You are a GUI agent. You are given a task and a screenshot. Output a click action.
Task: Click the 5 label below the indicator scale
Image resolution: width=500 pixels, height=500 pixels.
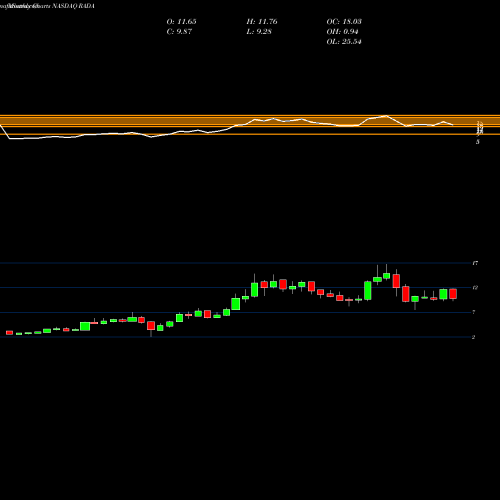[478, 142]
